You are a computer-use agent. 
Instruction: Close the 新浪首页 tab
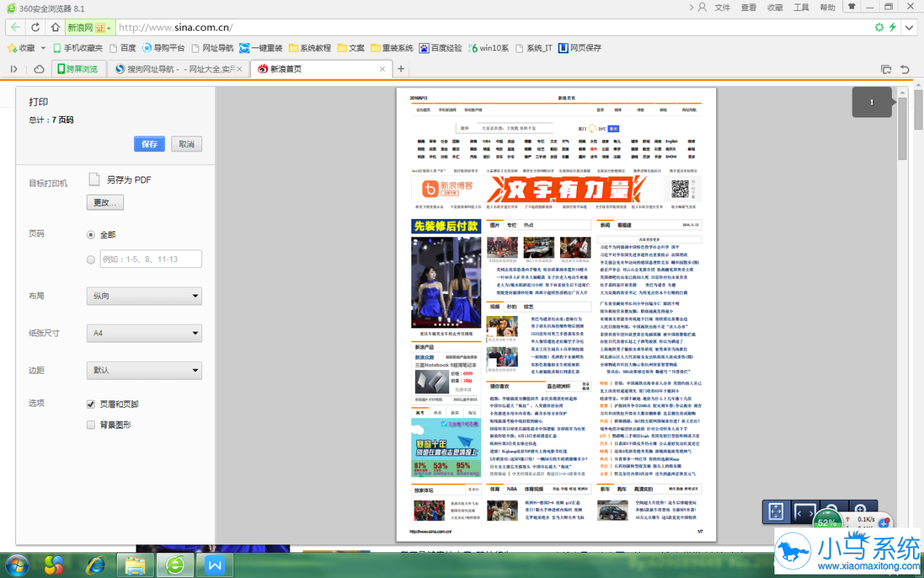383,69
